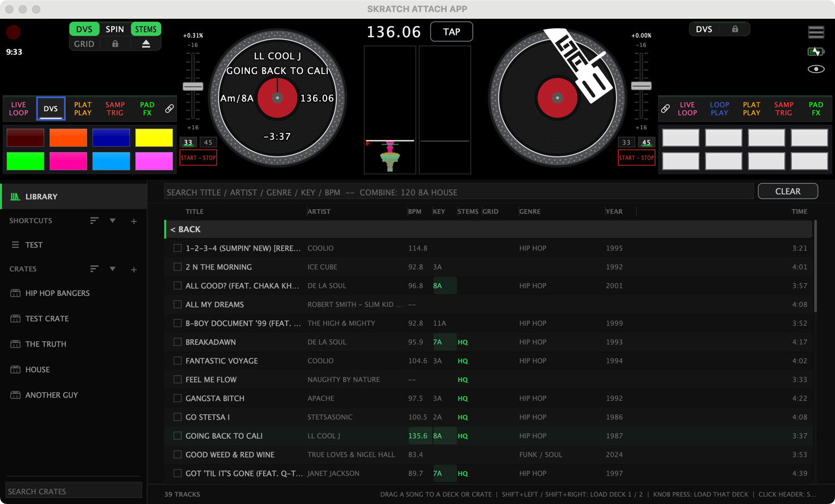Expand the Crates dropdown arrow
Viewport: 835px width, 504px height.
[112, 269]
